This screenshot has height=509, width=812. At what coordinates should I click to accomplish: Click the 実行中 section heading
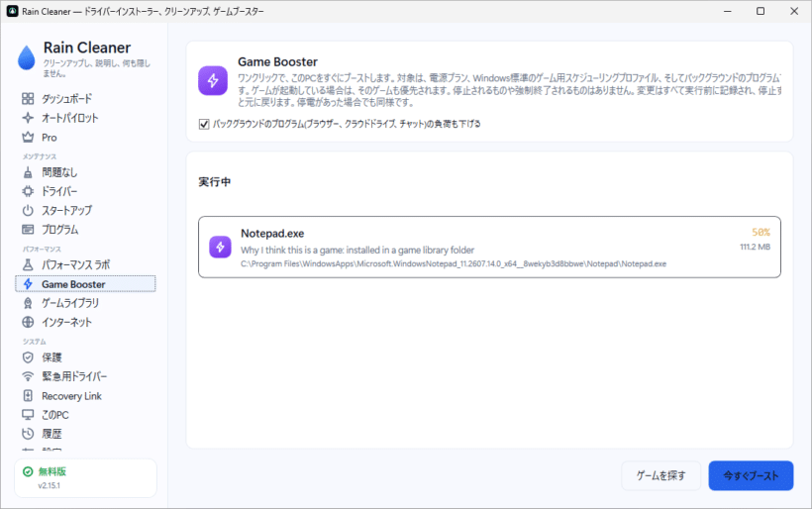tap(215, 182)
